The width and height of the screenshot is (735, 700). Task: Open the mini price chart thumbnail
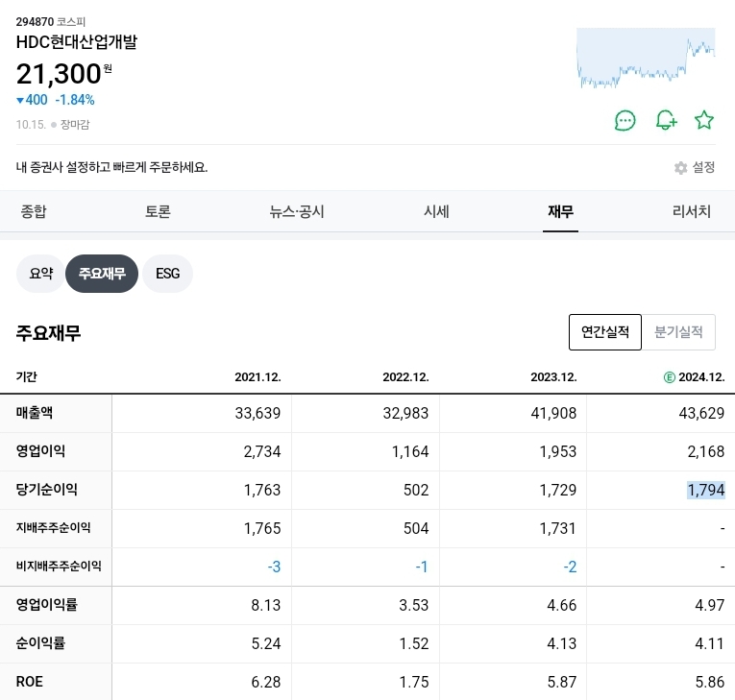[646, 59]
